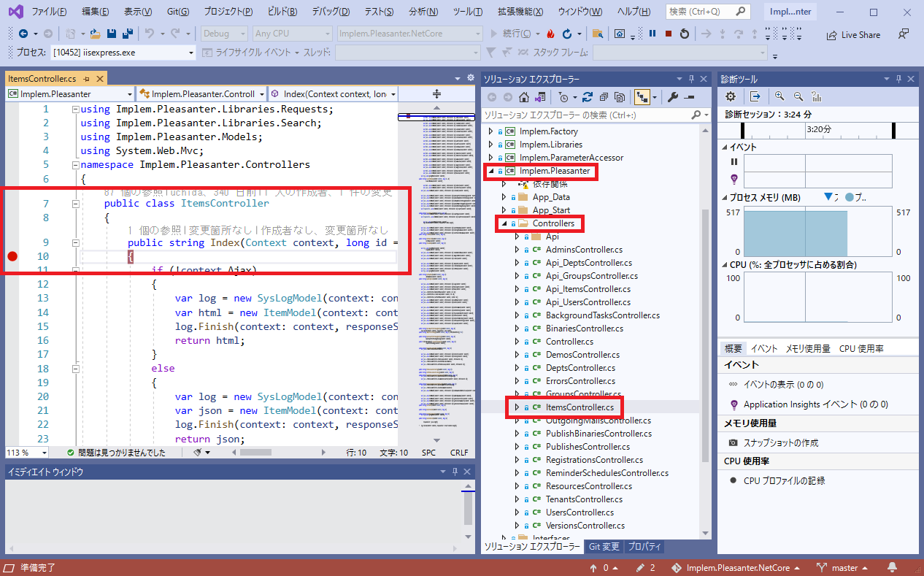924x576 pixels.
Task: Open the デバッグ(D) menu
Action: coord(330,12)
